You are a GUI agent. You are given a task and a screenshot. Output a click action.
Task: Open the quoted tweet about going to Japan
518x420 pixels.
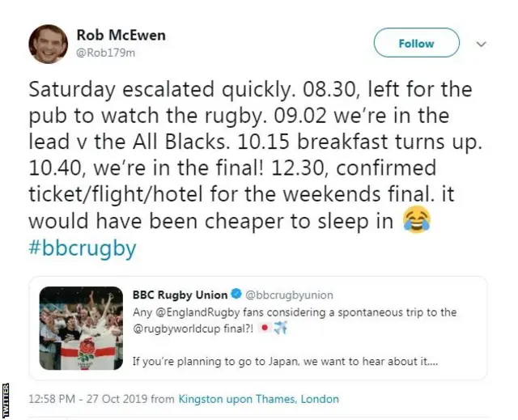point(257,329)
